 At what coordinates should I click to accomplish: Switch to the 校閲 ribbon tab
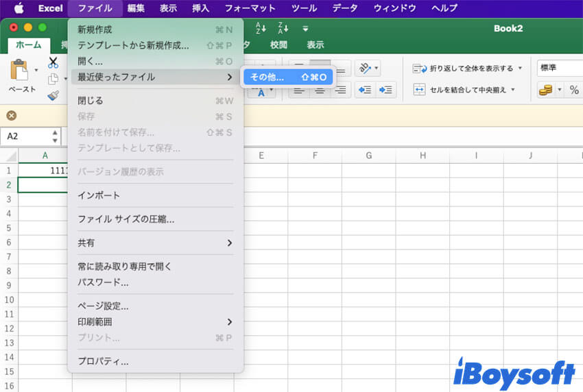[x=278, y=45]
